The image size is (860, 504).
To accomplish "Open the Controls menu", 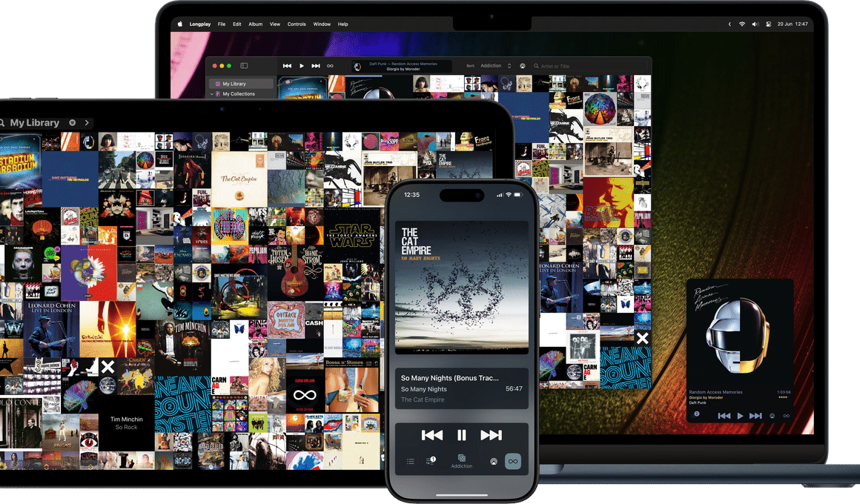I will pyautogui.click(x=297, y=24).
